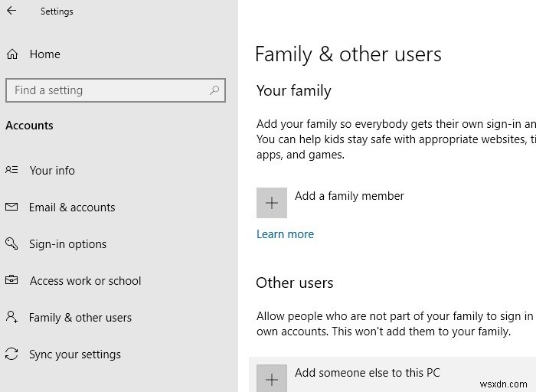Open the Learn more link
This screenshot has width=536, height=392.
pyautogui.click(x=285, y=234)
